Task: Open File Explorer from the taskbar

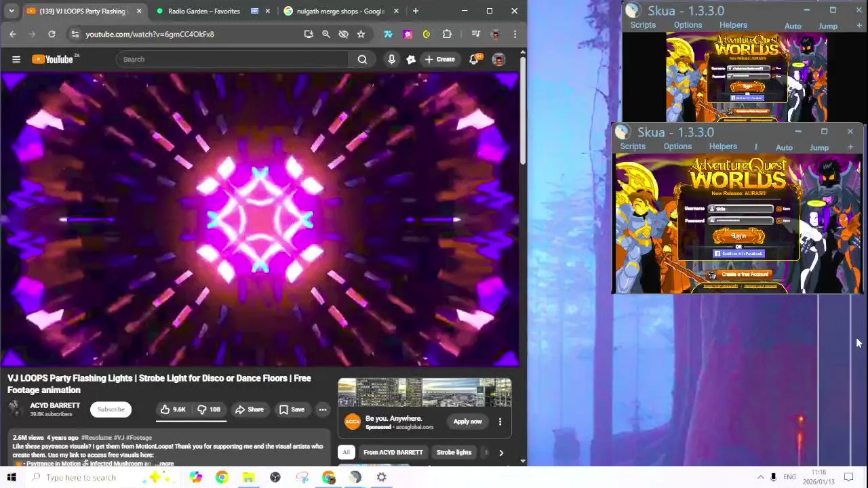Action: pos(248,477)
